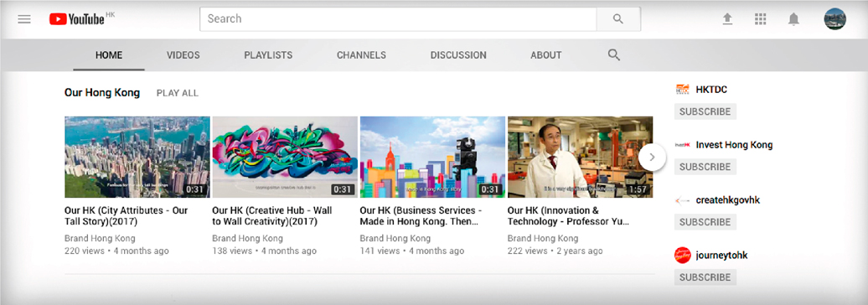Switch to the PLAYLISTS tab
Viewport: 868px width, 305px height.
[x=268, y=55]
